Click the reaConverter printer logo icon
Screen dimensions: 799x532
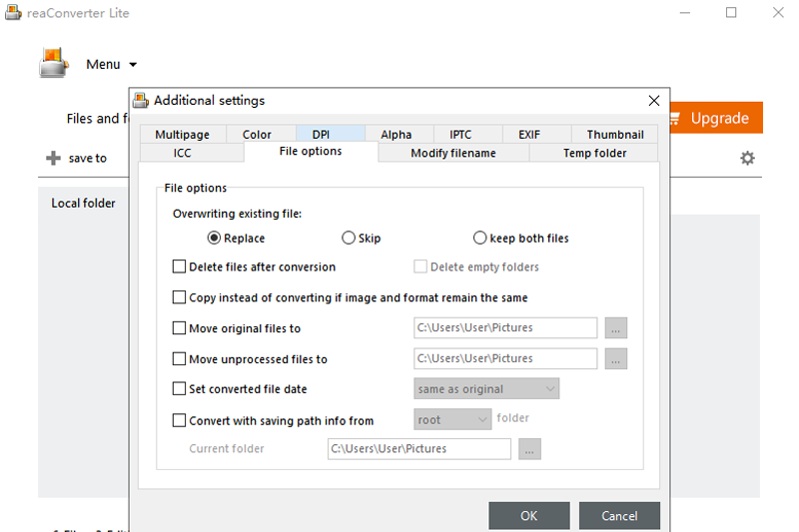(x=54, y=63)
